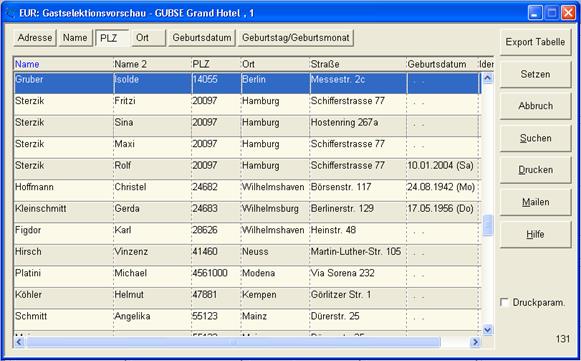Enable the Druckparam. checkbox

504,302
